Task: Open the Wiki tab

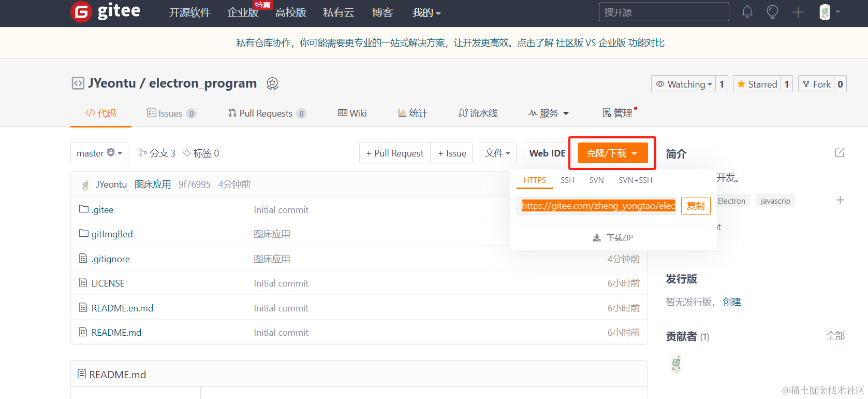Action: tap(352, 113)
